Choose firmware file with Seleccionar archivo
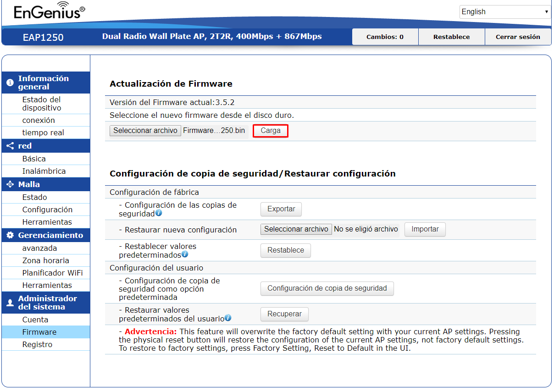554x392 pixels. tap(145, 131)
